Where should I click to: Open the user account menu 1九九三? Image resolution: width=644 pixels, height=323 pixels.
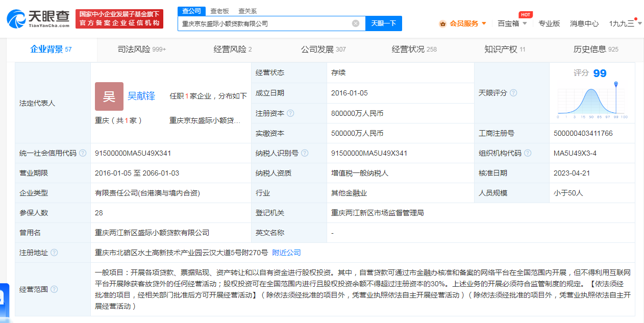pos(626,23)
